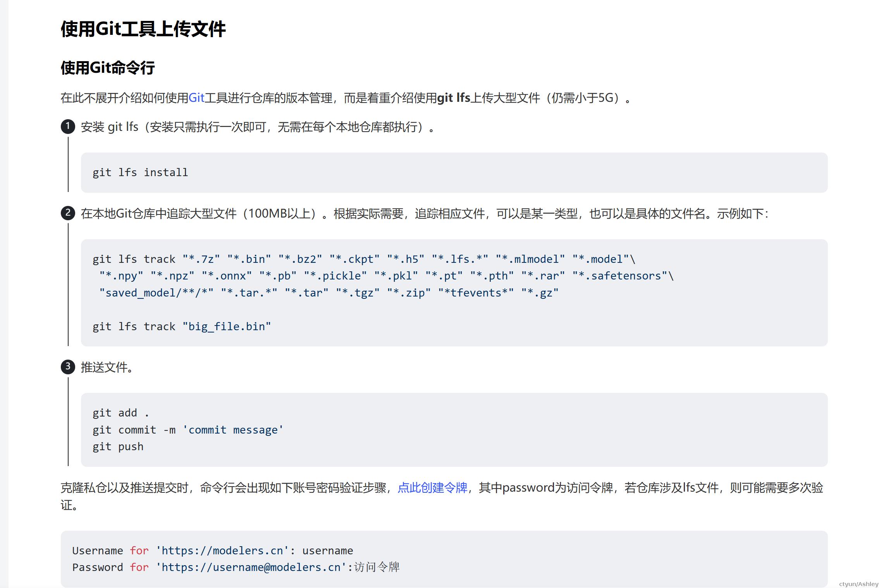
Task: Click the git lfs track "big_file.bin" line
Action: click(x=182, y=327)
